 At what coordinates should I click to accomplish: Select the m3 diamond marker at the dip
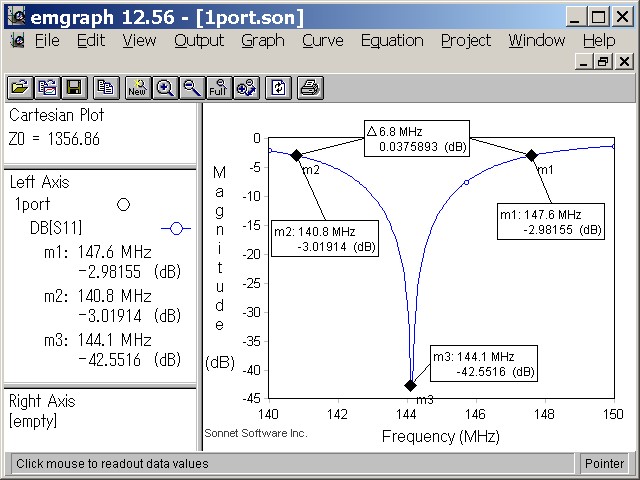[x=410, y=385]
